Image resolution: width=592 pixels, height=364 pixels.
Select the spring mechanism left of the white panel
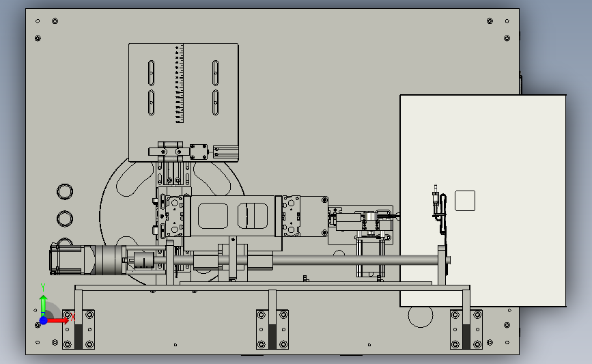[x=371, y=223]
